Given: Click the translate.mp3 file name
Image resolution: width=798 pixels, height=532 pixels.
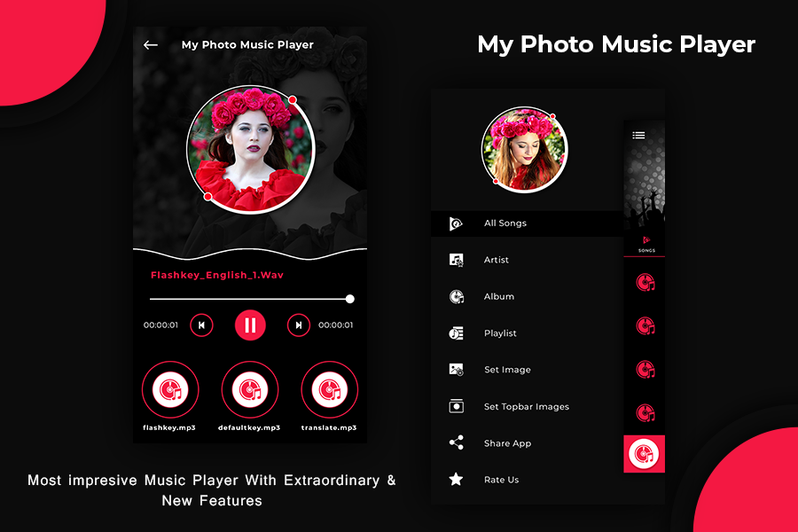Looking at the screenshot, I should [329, 427].
